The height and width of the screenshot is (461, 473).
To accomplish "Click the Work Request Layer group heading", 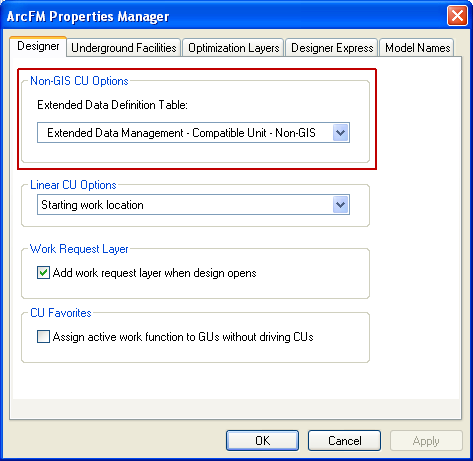I will 79,249.
